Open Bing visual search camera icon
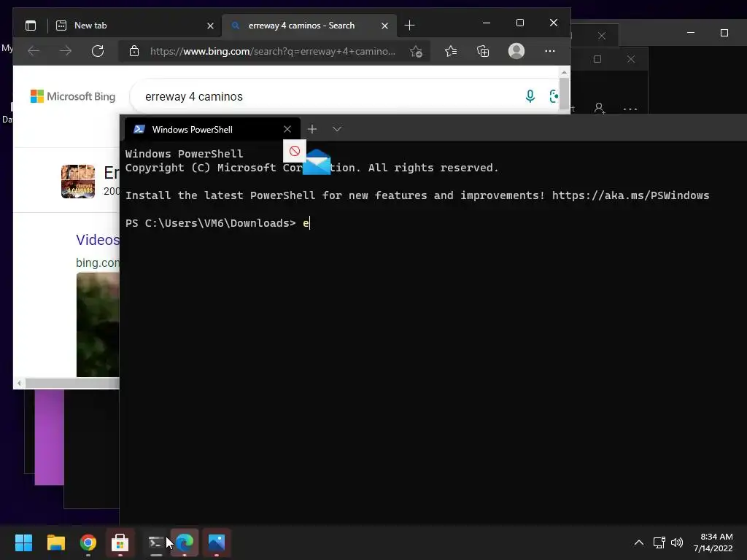747x560 pixels. click(554, 96)
